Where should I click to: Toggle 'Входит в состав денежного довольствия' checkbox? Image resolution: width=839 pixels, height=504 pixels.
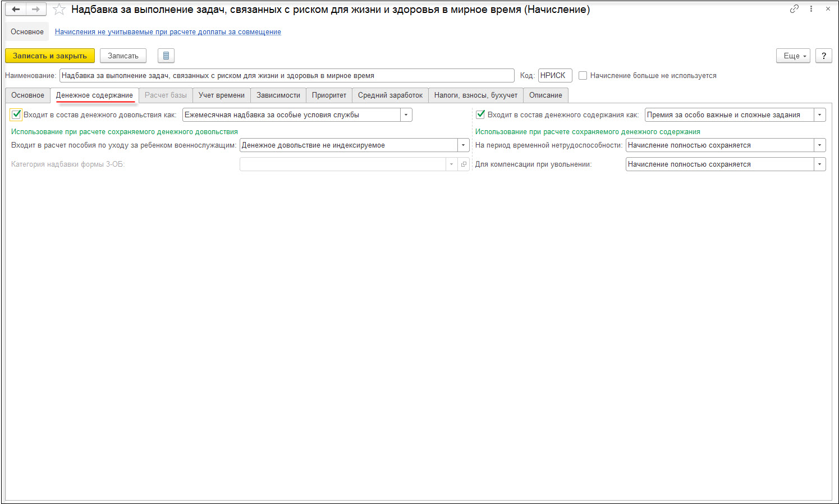coord(16,114)
